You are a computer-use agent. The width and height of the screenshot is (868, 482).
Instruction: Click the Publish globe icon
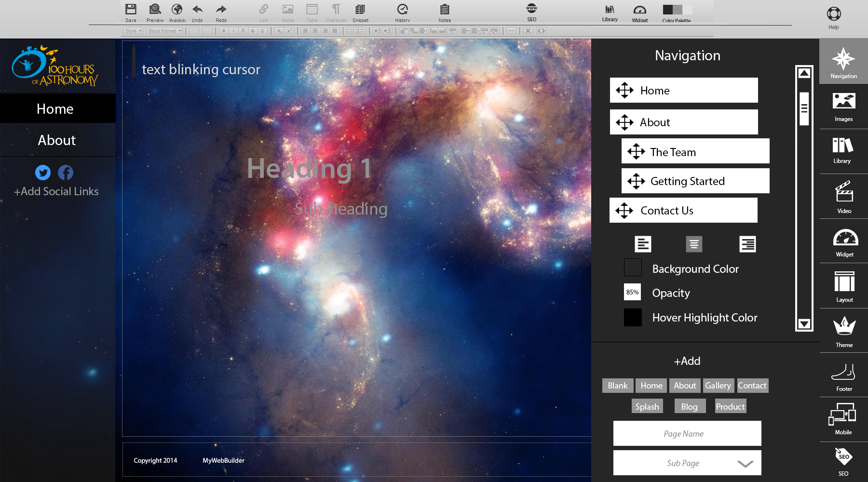click(177, 9)
